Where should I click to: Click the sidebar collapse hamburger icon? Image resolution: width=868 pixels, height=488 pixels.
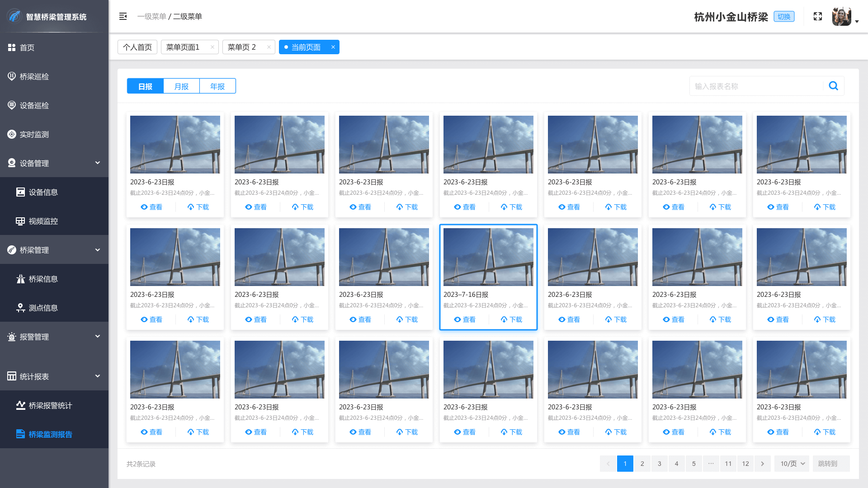point(123,17)
